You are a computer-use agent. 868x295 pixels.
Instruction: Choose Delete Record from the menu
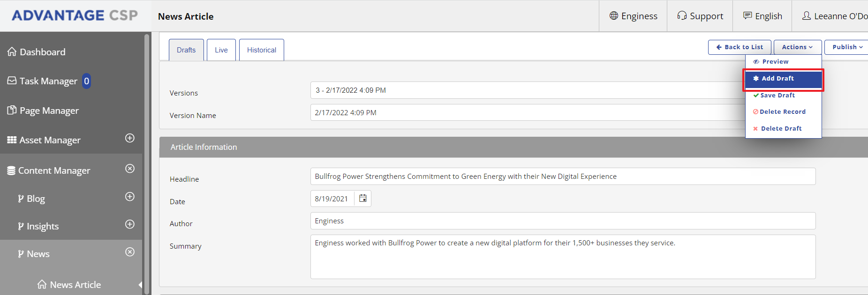click(782, 112)
